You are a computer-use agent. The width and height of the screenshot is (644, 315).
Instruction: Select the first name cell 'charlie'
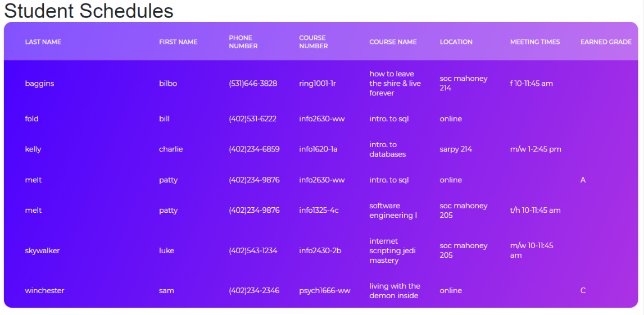171,149
